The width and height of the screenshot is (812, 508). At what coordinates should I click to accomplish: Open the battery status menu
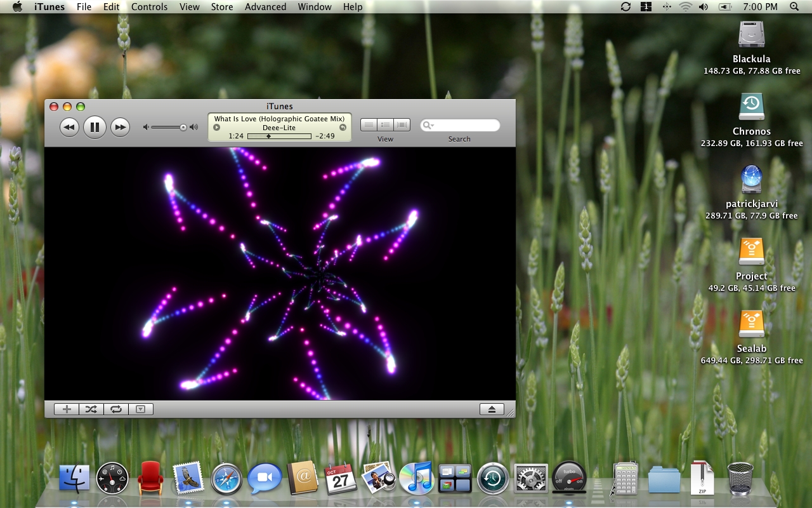(x=725, y=7)
